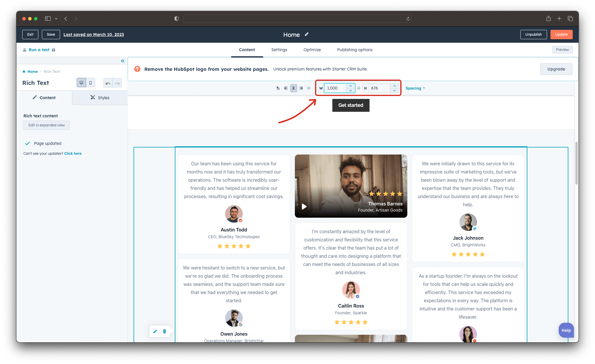595x364 pixels.
Task: Click into the width input field
Action: coord(335,88)
